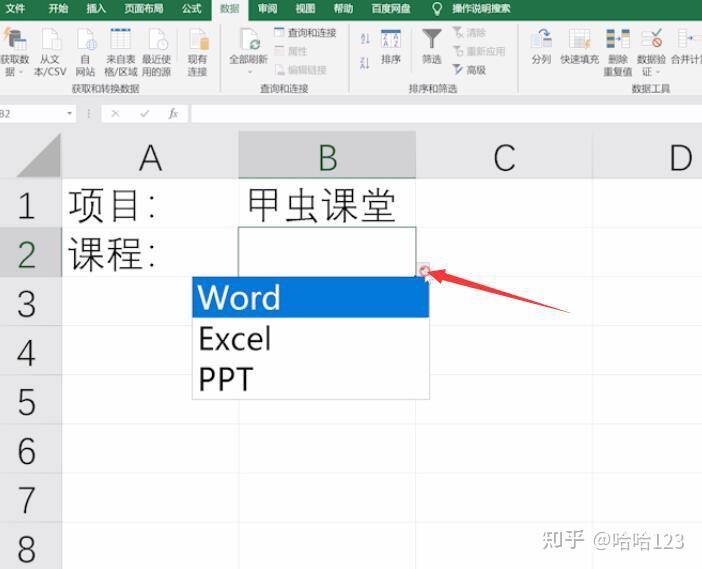
Task: Run Flash Fill (快速填充)
Action: [x=579, y=47]
